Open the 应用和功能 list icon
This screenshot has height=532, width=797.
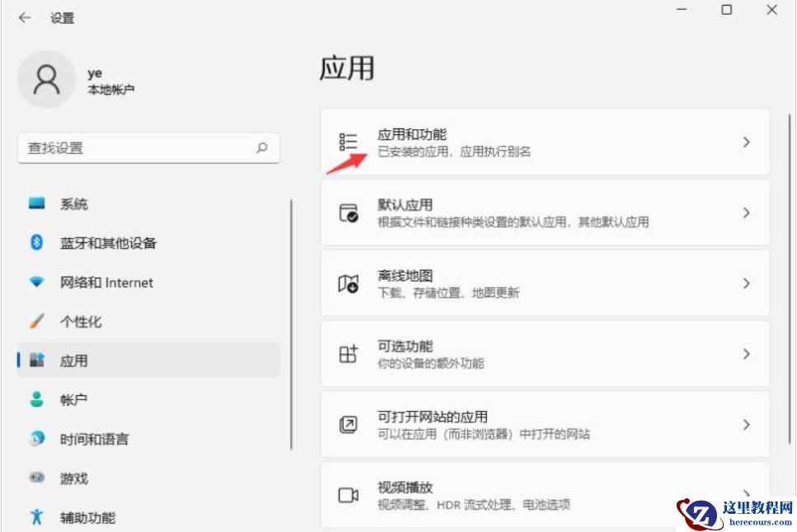pos(347,140)
